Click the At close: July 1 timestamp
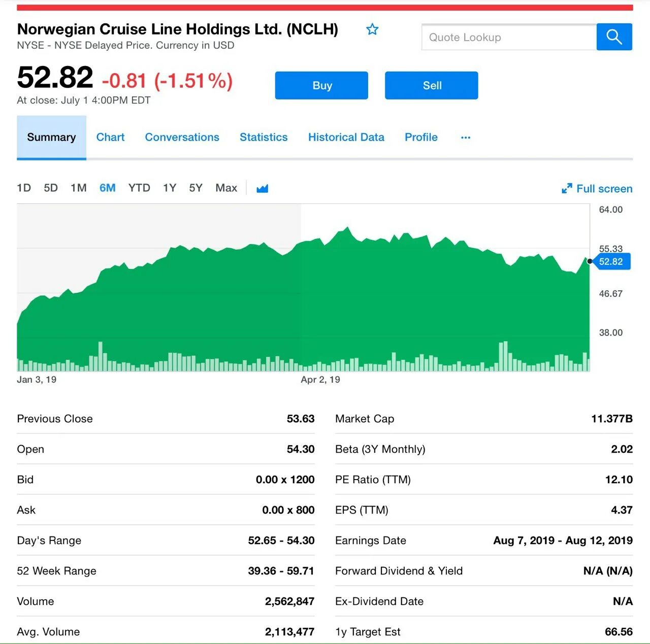The width and height of the screenshot is (650, 644). (x=84, y=100)
